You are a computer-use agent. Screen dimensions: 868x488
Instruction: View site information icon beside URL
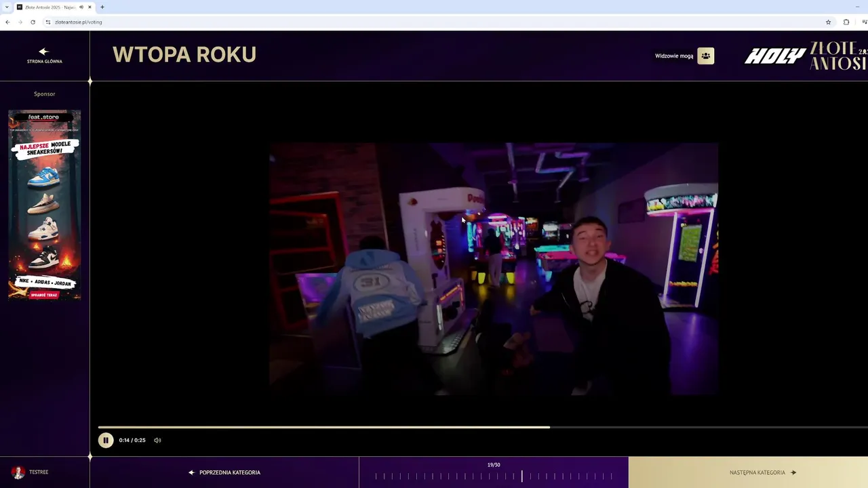pyautogui.click(x=48, y=22)
